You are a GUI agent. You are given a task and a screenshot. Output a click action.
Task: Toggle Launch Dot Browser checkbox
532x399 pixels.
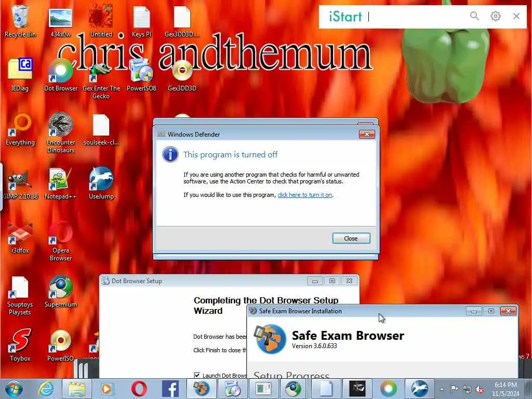197,375
